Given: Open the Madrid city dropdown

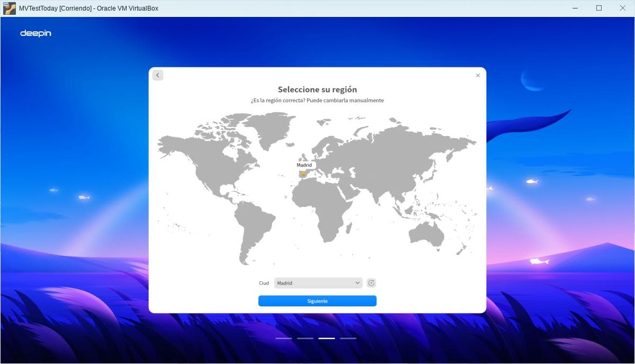Looking at the screenshot, I should 318,283.
